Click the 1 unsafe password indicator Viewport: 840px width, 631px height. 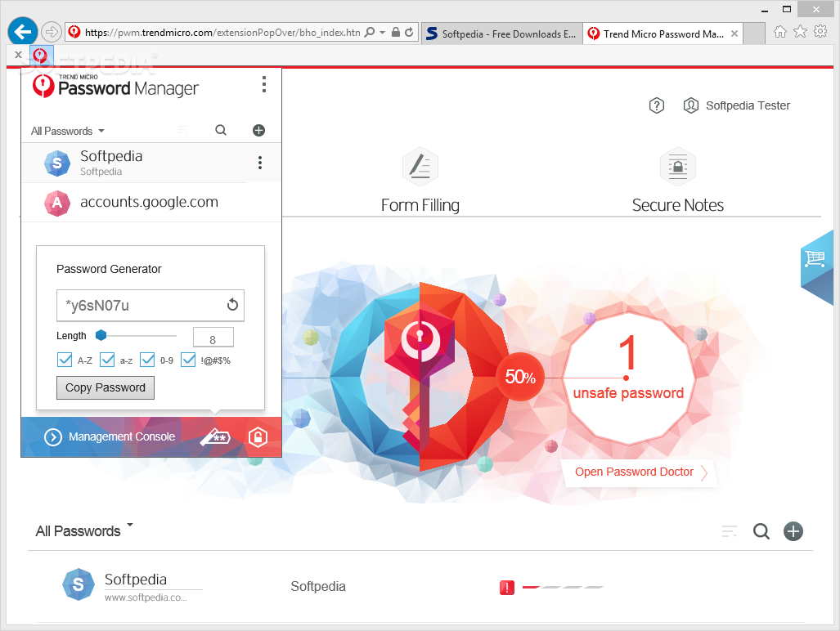click(x=628, y=378)
